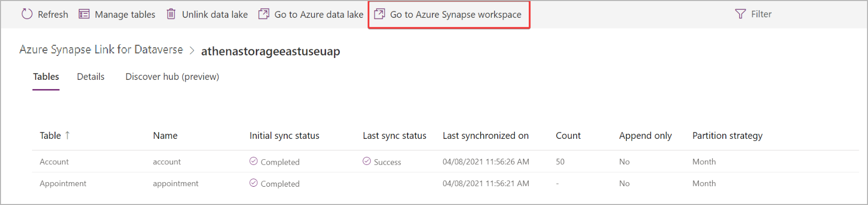Open the Discover hub (preview) tab
The width and height of the screenshot is (868, 205).
click(x=172, y=77)
